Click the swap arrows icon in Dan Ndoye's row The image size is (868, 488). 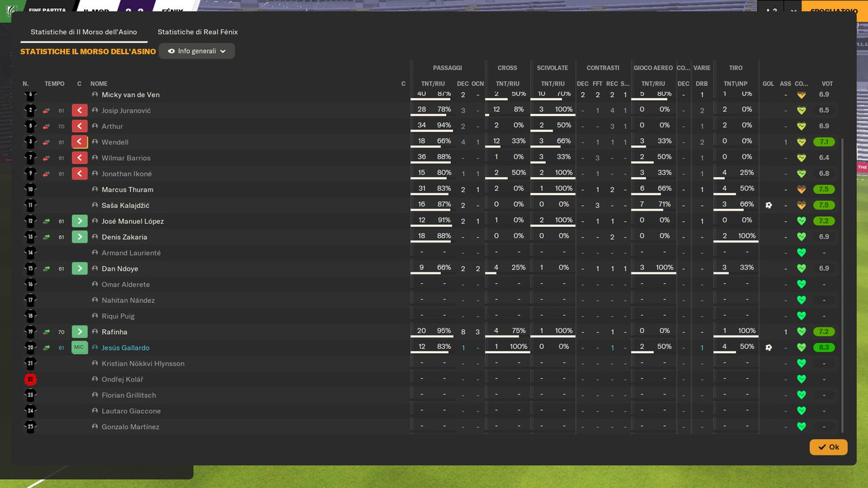(x=46, y=268)
